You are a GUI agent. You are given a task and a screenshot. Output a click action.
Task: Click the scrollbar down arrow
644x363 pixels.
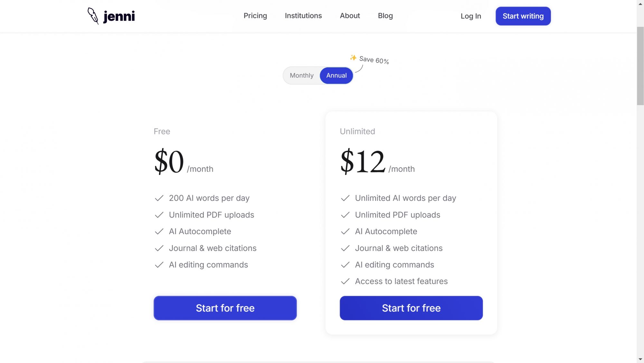(x=640, y=359)
